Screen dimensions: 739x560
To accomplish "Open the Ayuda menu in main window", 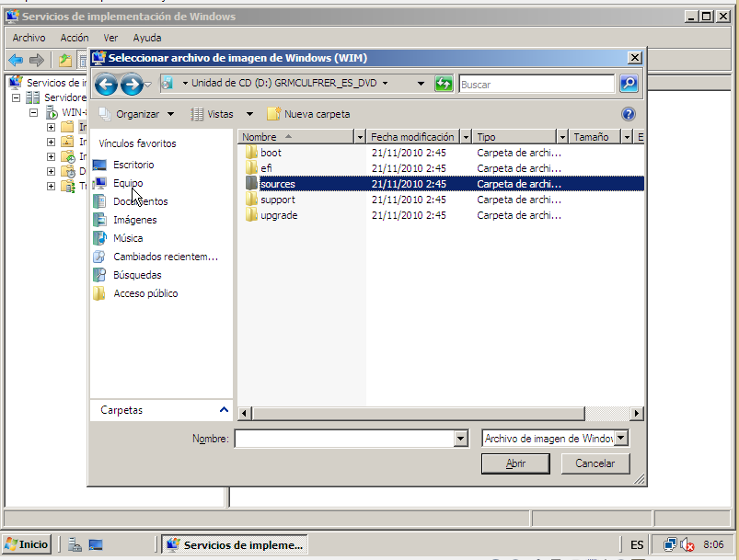I will point(147,38).
